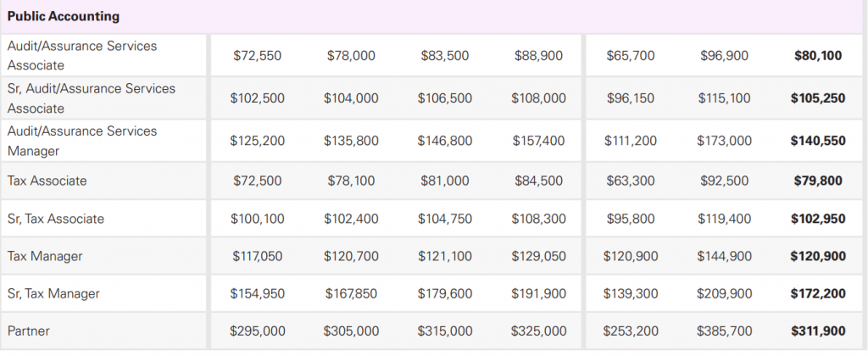Screen dimensions: 868x356
Task: Click the bold $311,900 Partner value
Action: tap(818, 331)
